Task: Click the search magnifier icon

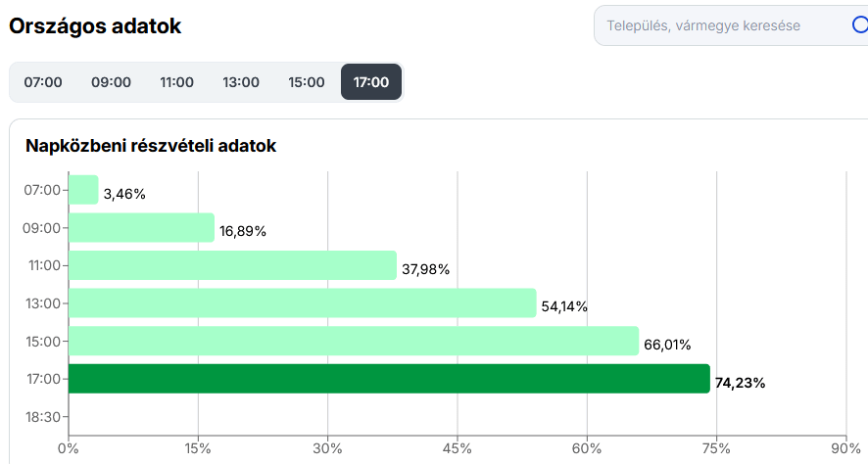Action: [x=859, y=25]
